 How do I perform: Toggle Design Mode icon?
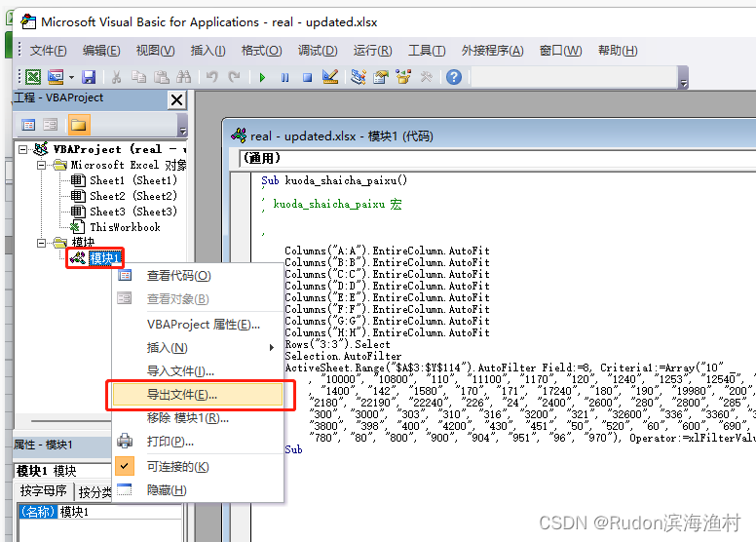pos(330,77)
